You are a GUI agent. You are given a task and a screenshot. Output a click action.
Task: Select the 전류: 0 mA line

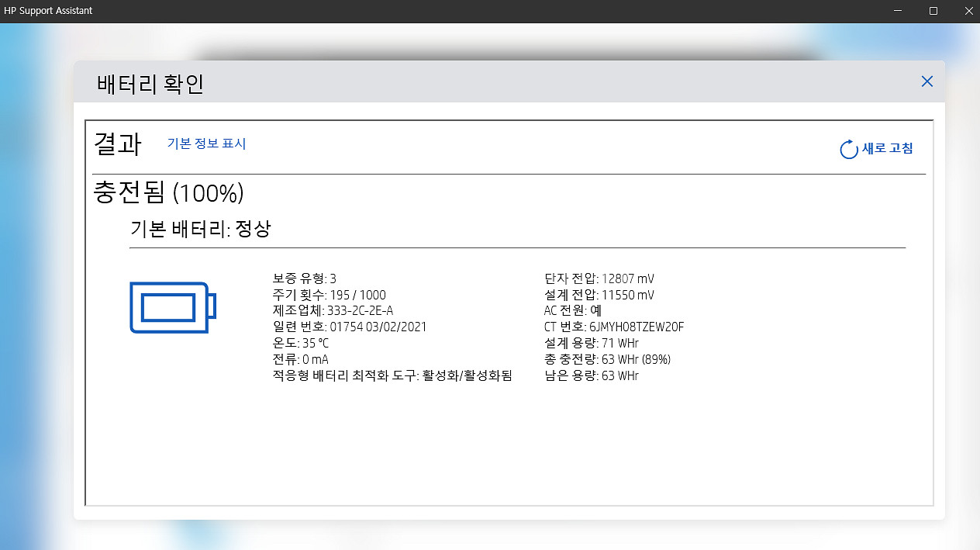click(x=301, y=360)
